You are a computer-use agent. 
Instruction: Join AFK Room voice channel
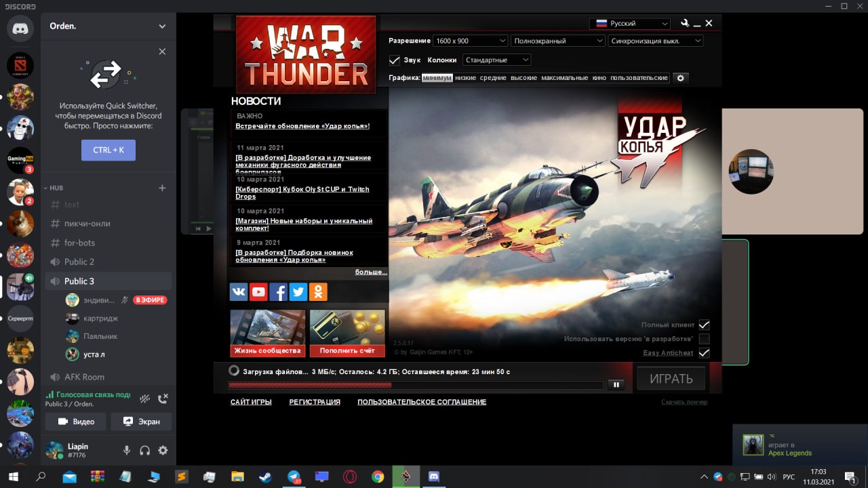coord(108,377)
